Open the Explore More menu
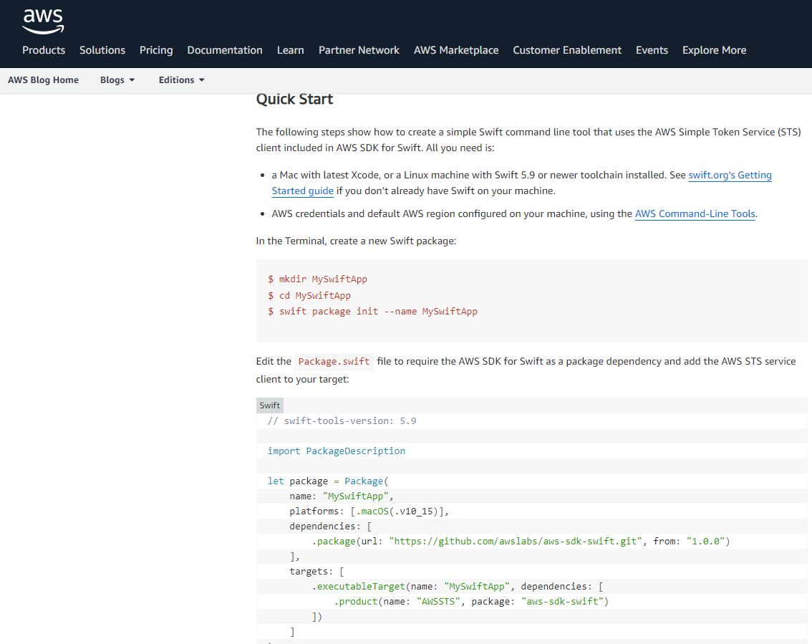 tap(714, 50)
